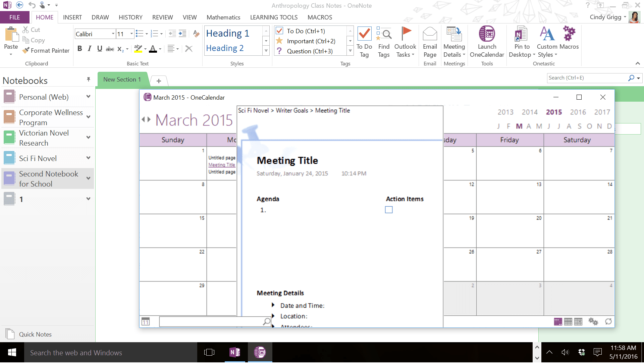Screen dimensions: 644x363
Task: Open the FILE tab
Action: pyautogui.click(x=14, y=17)
